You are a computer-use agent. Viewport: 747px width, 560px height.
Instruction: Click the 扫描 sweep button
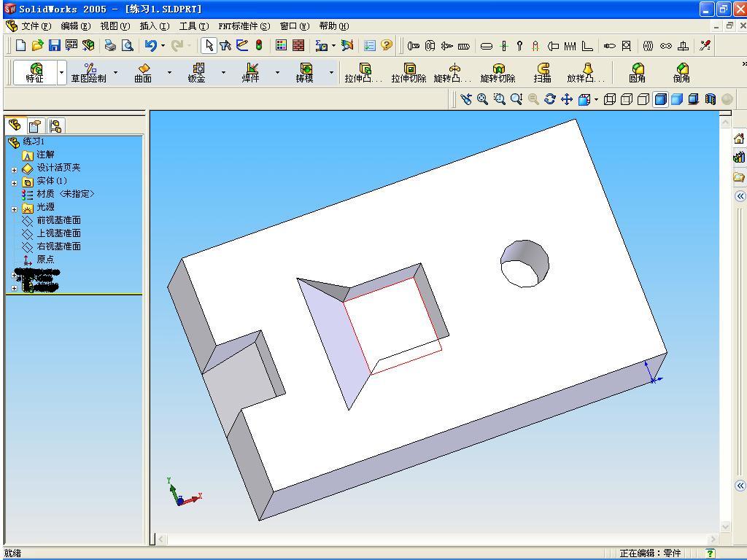pos(542,72)
